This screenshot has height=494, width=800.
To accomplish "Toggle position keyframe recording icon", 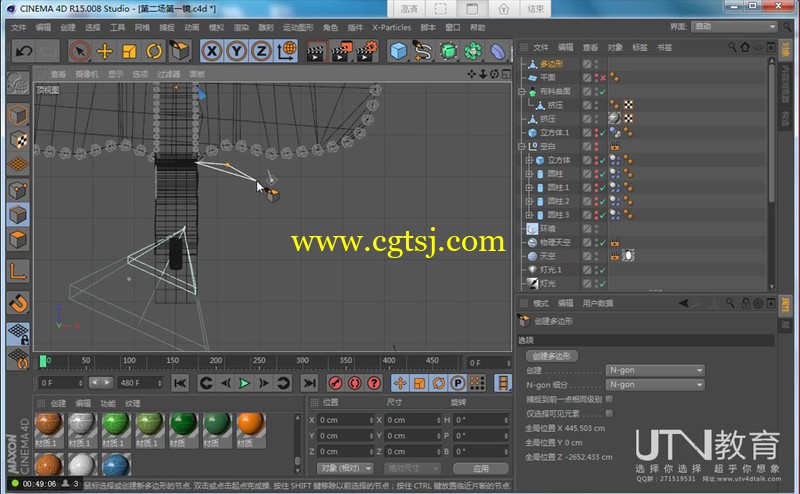I will tap(401, 383).
